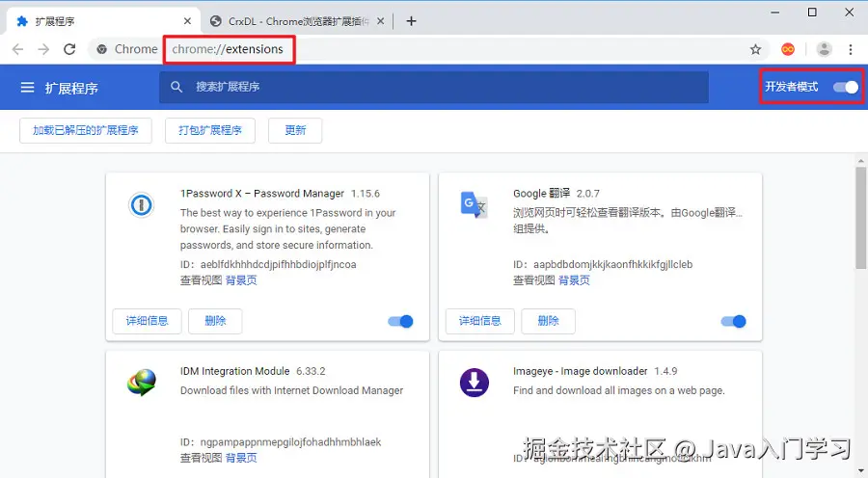868x478 pixels.
Task: Click Imageye - Image downloader title
Action: pyautogui.click(x=581, y=371)
